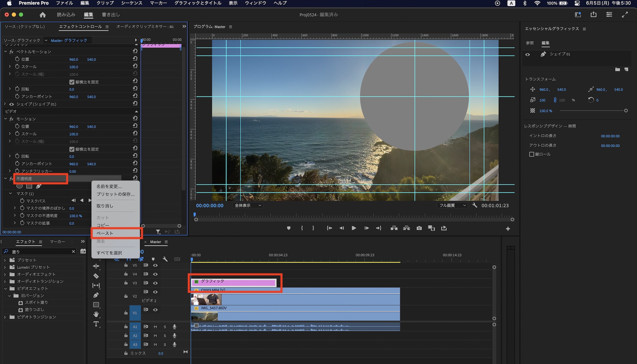
Task: Choose ペースト from the context menu
Action: coord(105,233)
